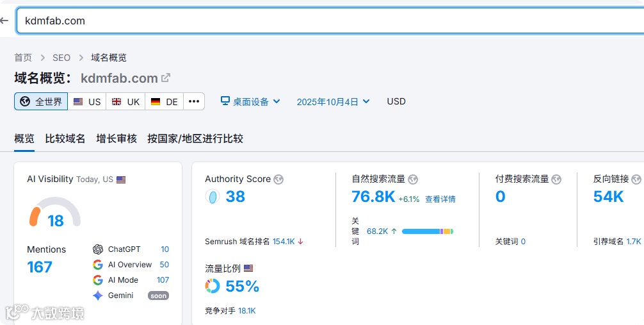Click the back arrow beside search field
Screen dimensions: 644x325
(4, 21)
